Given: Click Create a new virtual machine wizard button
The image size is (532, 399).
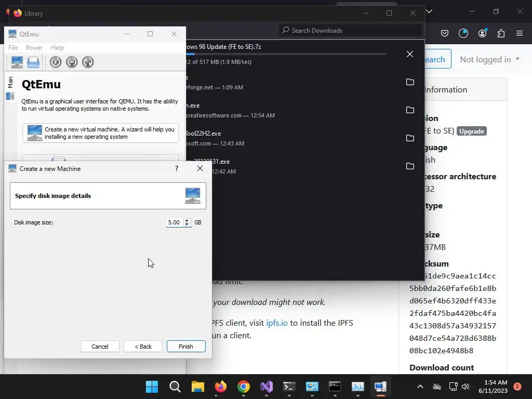Looking at the screenshot, I should [100, 133].
